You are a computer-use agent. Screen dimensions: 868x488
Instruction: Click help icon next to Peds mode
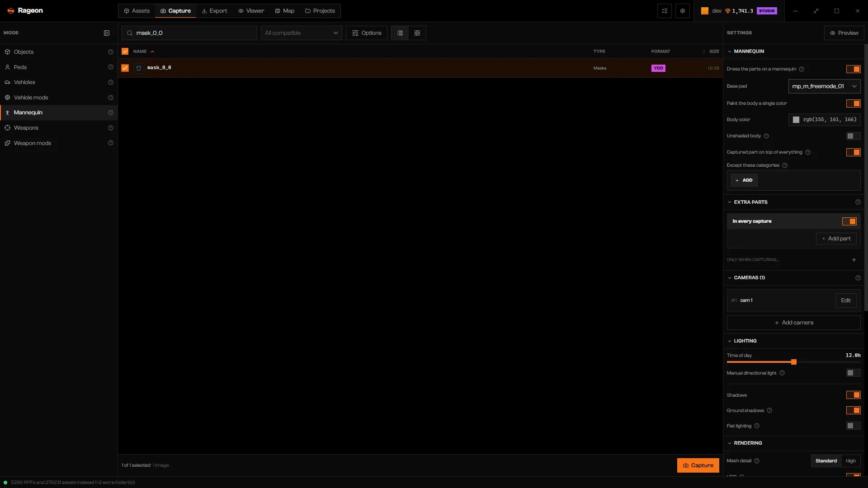pos(111,67)
